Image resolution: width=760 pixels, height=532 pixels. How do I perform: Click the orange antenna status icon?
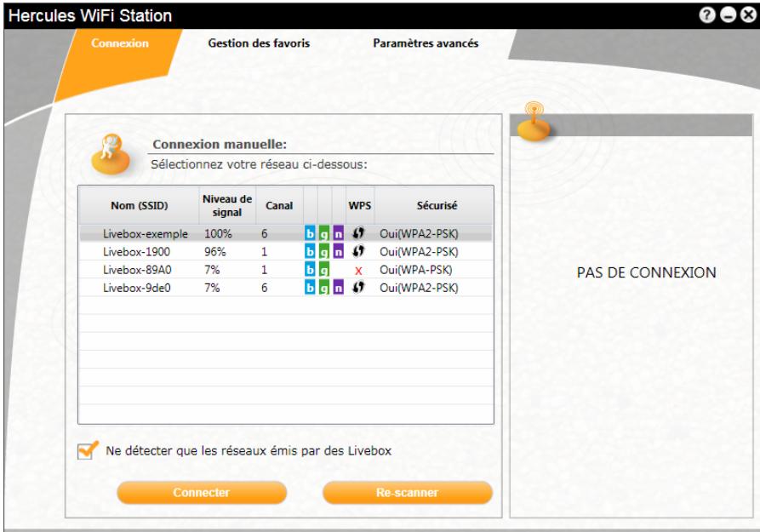coord(533,122)
